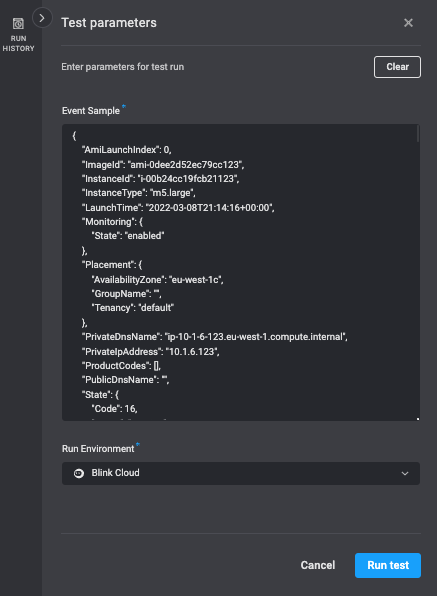Click the Event Sample field label
Image resolution: width=437 pixels, height=596 pixels.
91,111
